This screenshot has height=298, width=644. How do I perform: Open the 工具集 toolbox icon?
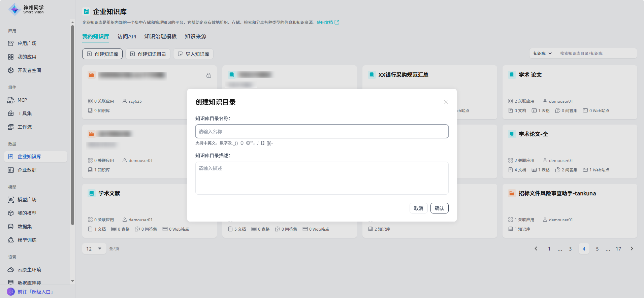[11, 113]
